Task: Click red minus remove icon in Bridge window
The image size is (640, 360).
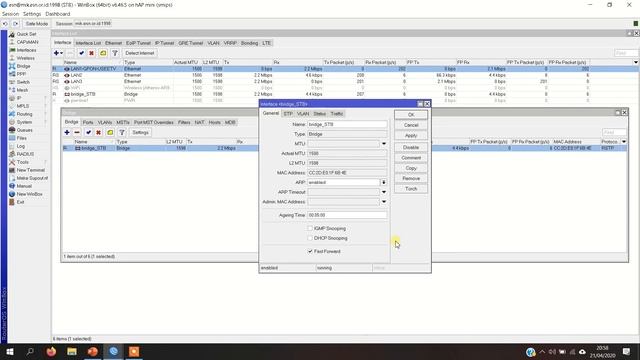Action: click(77, 133)
